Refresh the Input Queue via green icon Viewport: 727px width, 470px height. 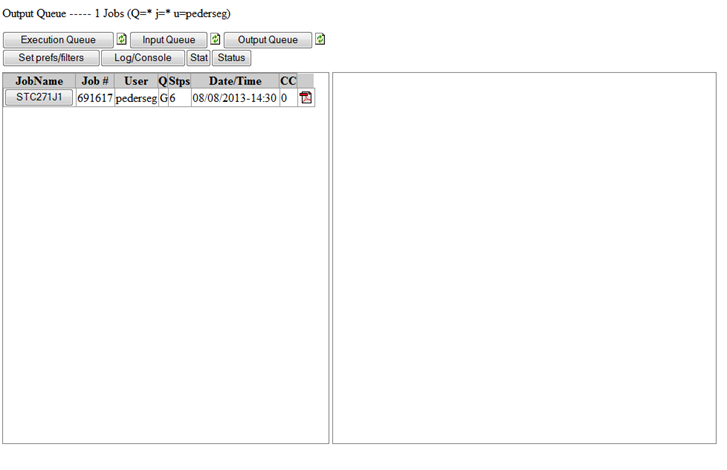(215, 39)
